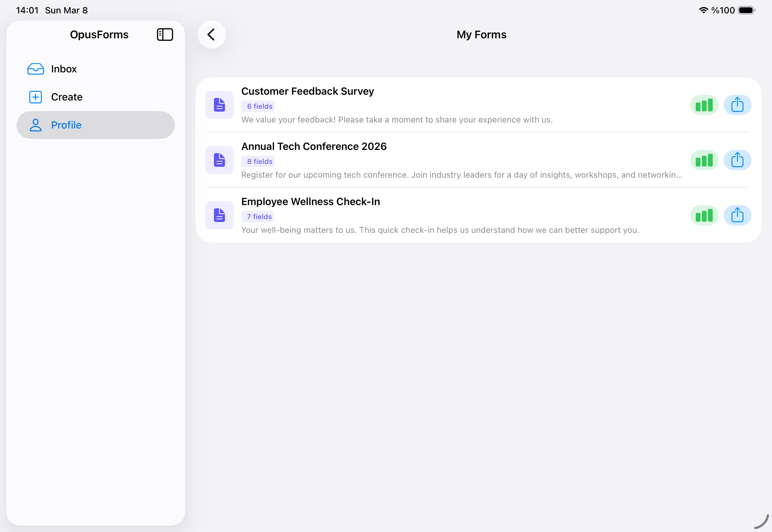Screen dimensions: 772x532
Task: Click the Annual Tech Conference document icon
Action: coord(219,160)
